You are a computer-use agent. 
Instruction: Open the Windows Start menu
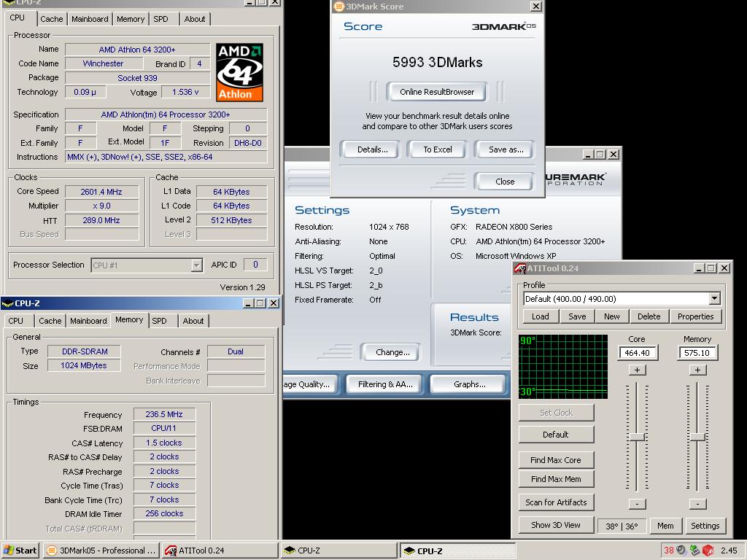tap(20, 551)
